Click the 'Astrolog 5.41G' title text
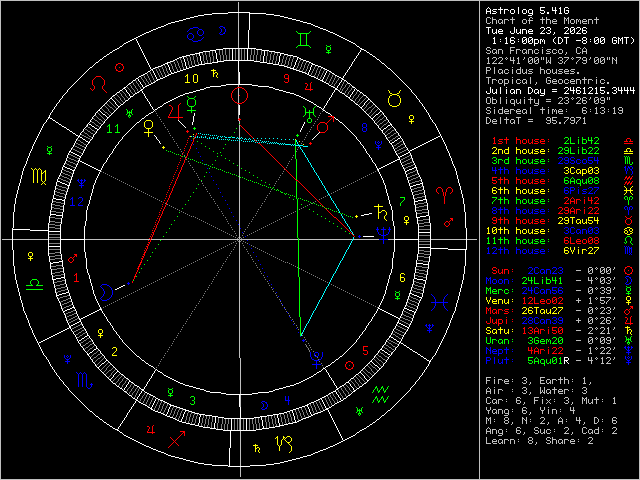The height and width of the screenshot is (480, 640). (527, 11)
